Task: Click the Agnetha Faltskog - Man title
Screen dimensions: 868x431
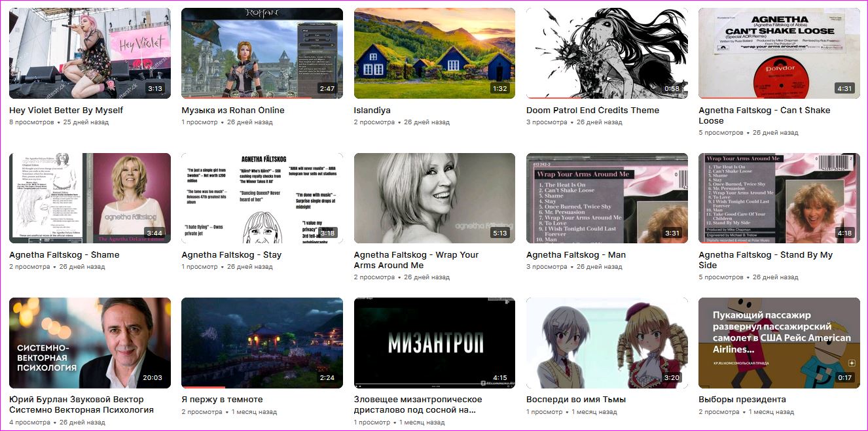Action: point(576,255)
